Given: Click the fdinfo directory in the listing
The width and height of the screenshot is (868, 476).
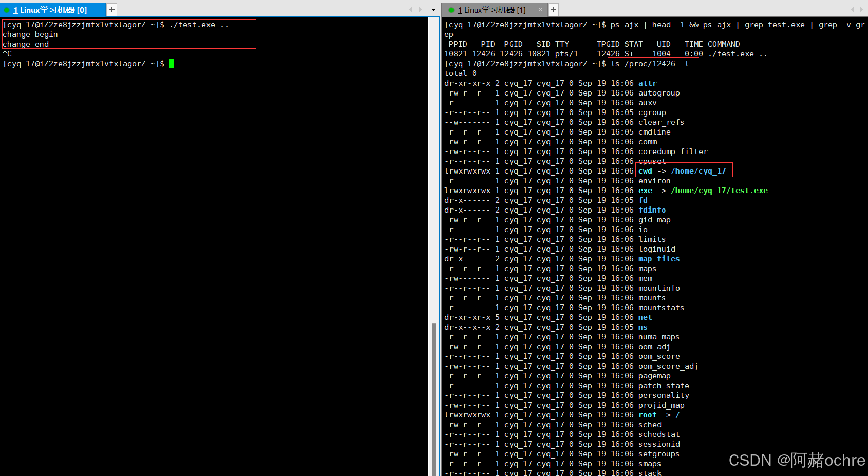Looking at the screenshot, I should coord(652,210).
